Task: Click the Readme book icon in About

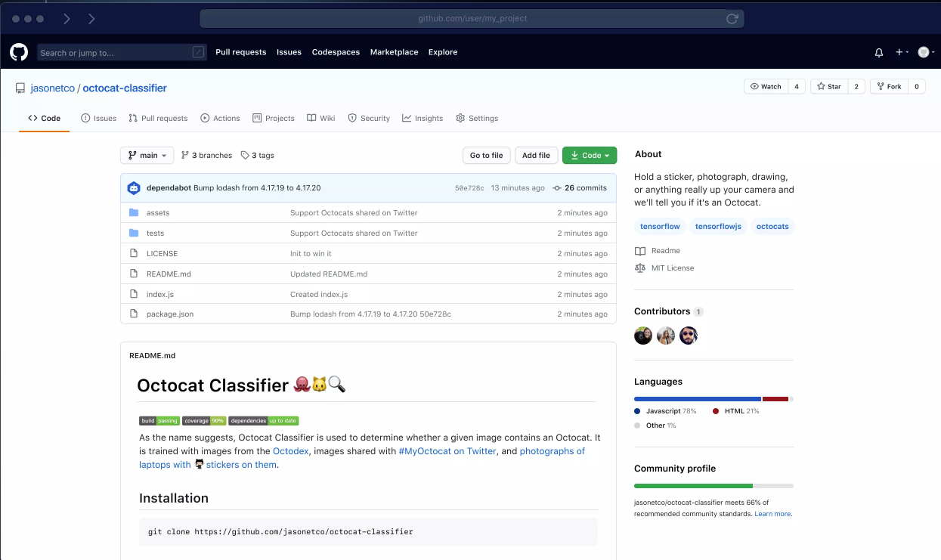Action: coord(640,251)
